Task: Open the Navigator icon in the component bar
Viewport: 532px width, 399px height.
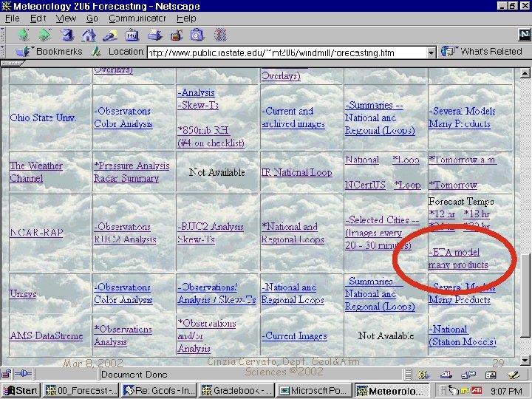Action: tap(423, 375)
